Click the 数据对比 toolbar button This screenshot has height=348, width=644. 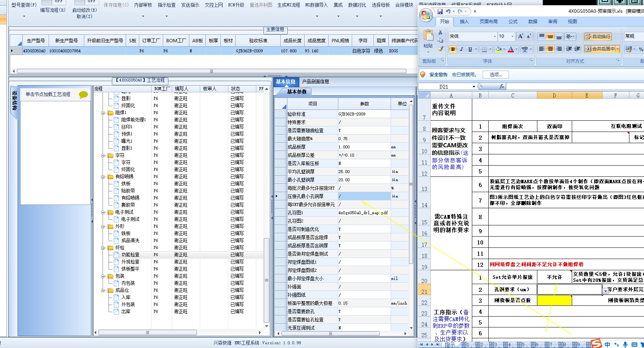[357, 5]
